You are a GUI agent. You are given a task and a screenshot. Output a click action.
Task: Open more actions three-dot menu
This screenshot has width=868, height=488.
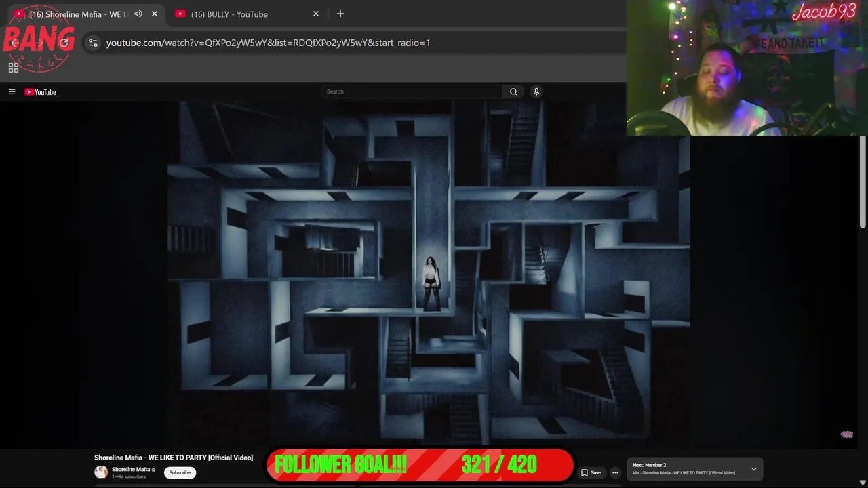615,472
